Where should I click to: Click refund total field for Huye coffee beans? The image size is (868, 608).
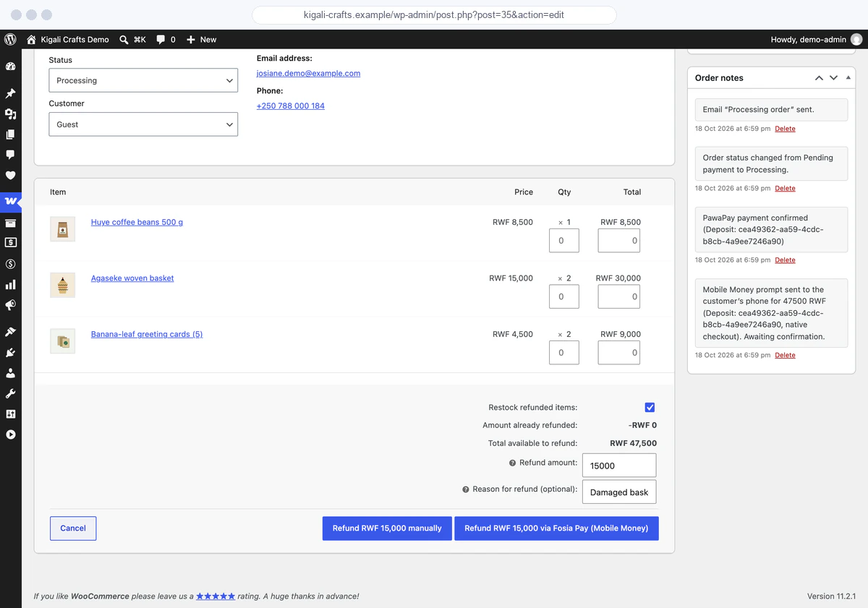click(619, 241)
